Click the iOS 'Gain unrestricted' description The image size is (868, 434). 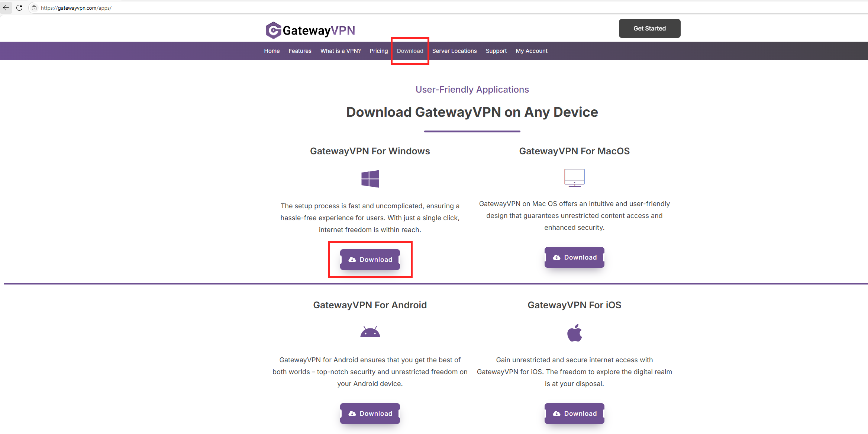(574, 372)
